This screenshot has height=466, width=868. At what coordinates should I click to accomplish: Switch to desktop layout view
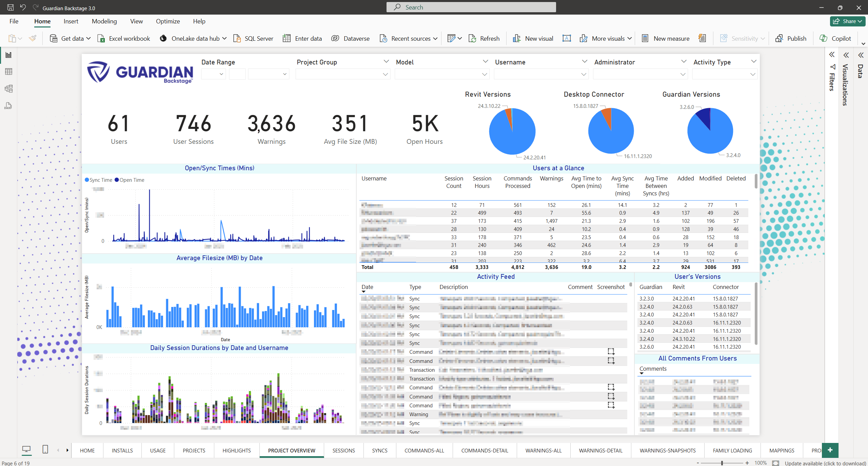[x=26, y=450]
